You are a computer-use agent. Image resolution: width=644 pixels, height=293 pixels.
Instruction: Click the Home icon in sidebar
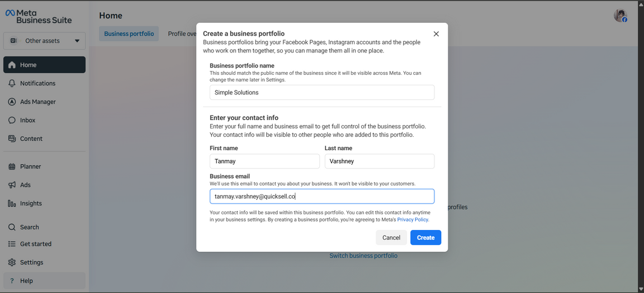(x=12, y=65)
